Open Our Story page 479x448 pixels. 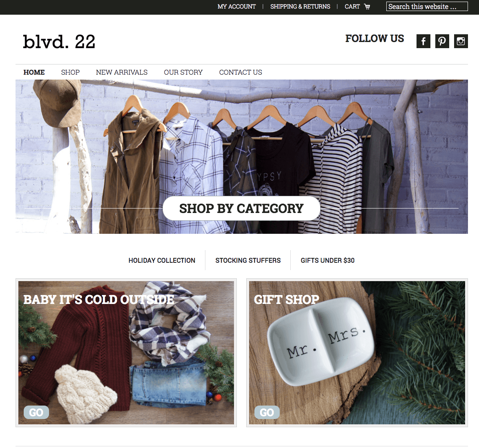tap(183, 72)
